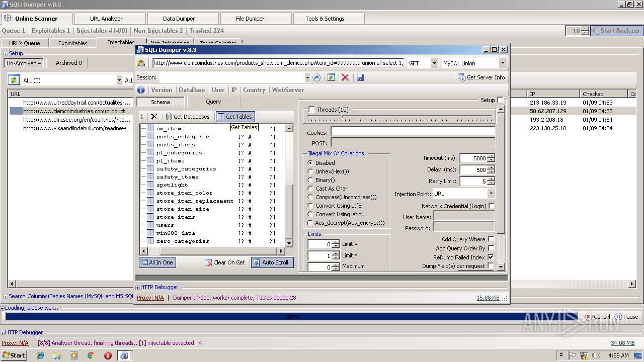Click the Internet Explorer taskbar icon

coord(40,355)
